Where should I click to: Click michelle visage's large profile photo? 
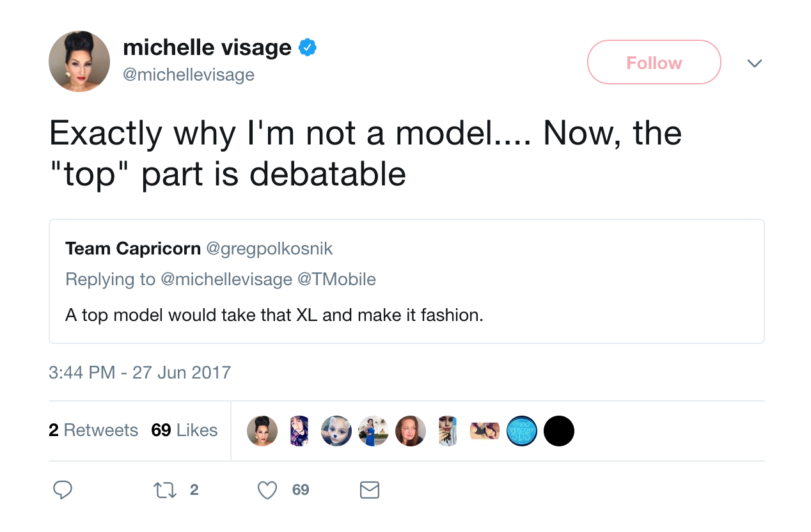click(79, 61)
